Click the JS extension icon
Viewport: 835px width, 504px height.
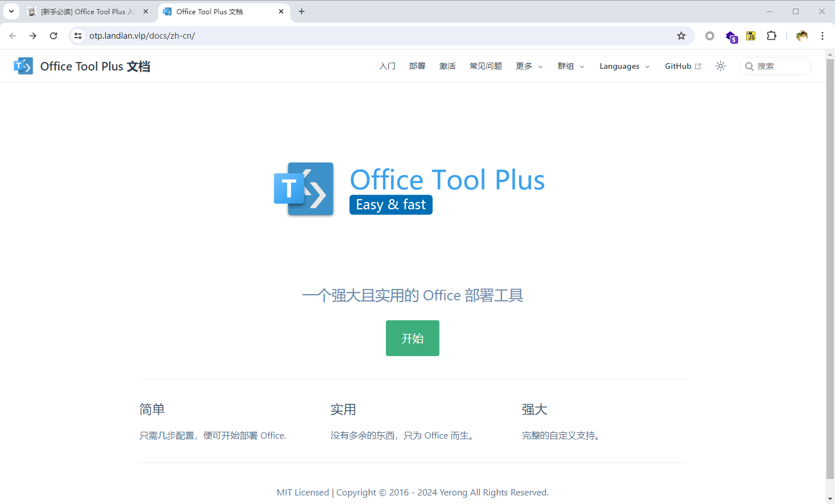(x=751, y=36)
